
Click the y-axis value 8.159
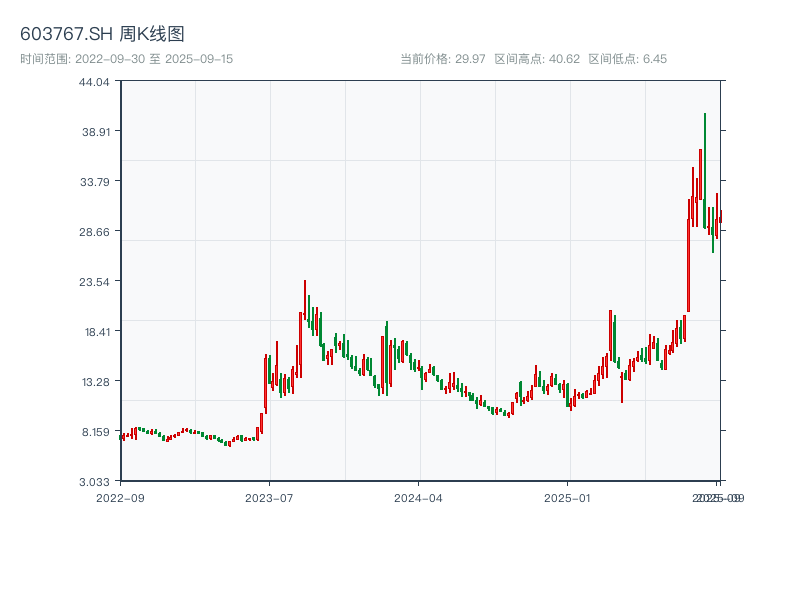96,432
